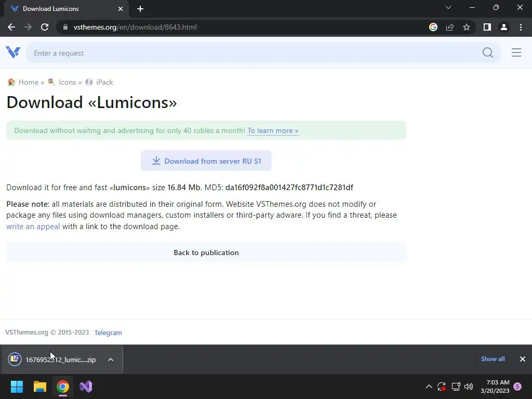Open the 'To learn more »' link
The image size is (532, 399).
pos(273,130)
